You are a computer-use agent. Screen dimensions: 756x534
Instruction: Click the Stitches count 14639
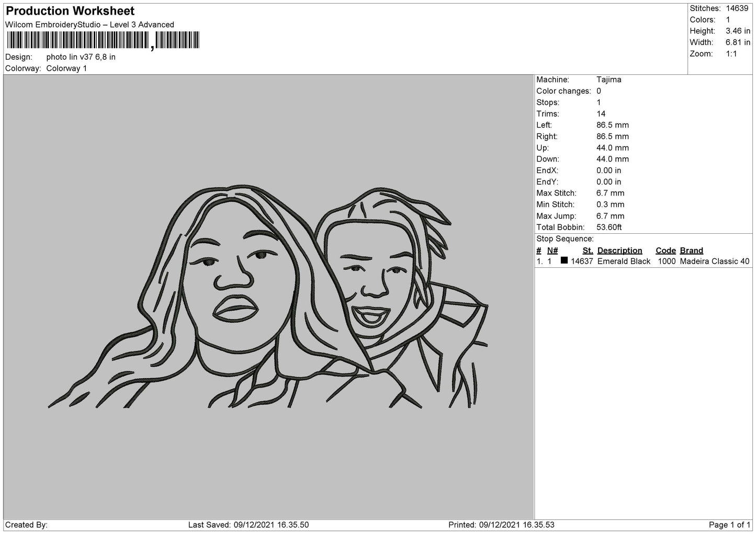[737, 8]
